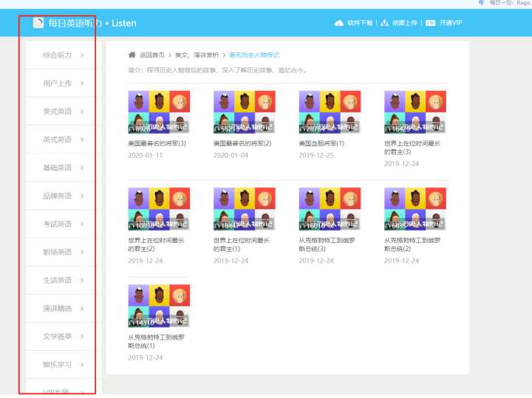Open thumbnail of 世界上在位时间最长的君主(2)
This screenshot has width=532, height=398.
pyautogui.click(x=159, y=209)
